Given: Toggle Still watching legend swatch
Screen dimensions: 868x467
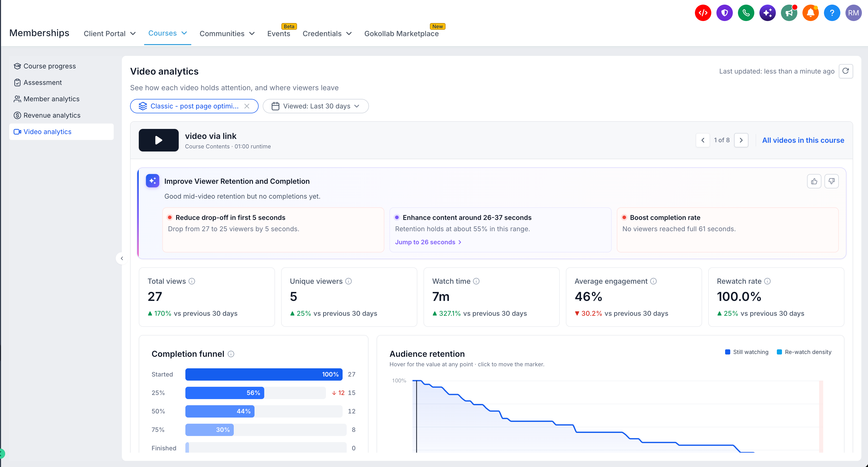Looking at the screenshot, I should [727, 352].
